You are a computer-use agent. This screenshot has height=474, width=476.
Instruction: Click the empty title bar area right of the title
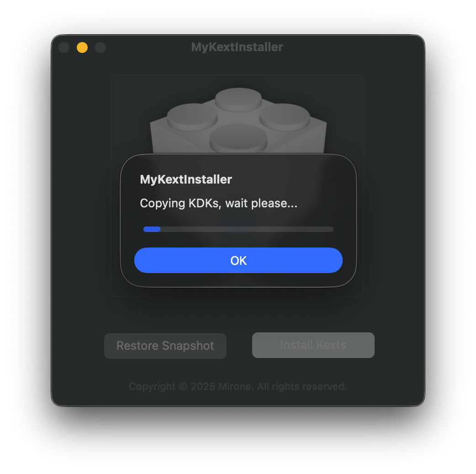352,47
